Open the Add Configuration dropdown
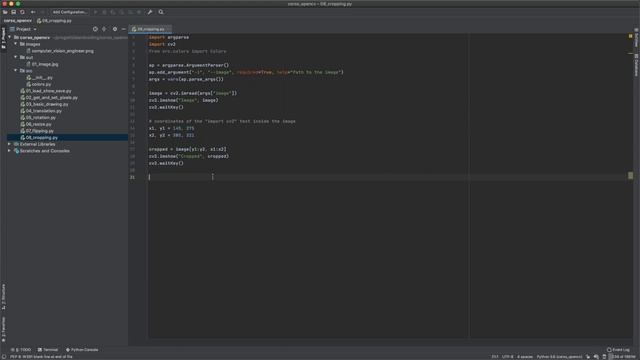Viewport: 640px width, 360px height. (x=70, y=12)
